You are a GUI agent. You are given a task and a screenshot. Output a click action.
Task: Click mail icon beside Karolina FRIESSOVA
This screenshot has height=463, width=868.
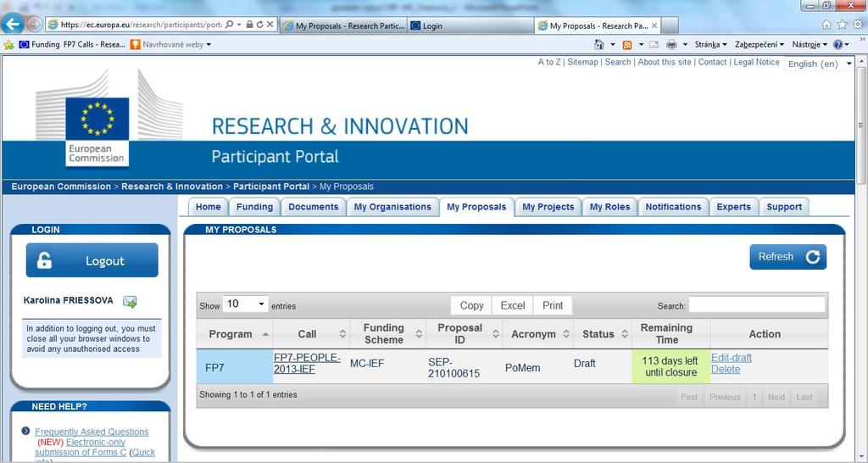tap(130, 301)
